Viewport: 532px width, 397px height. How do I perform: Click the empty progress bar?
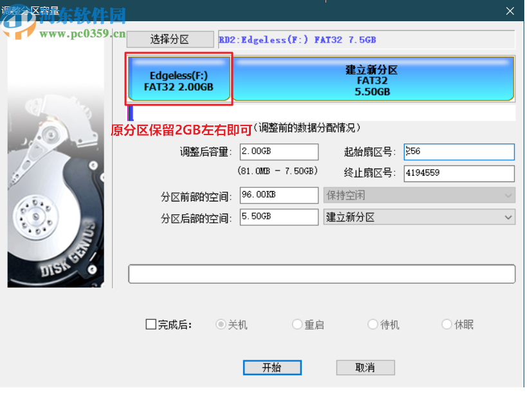pos(322,274)
